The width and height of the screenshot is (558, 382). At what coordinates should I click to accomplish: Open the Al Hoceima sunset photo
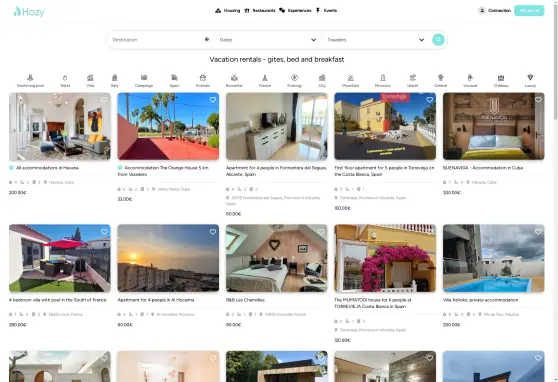click(168, 258)
